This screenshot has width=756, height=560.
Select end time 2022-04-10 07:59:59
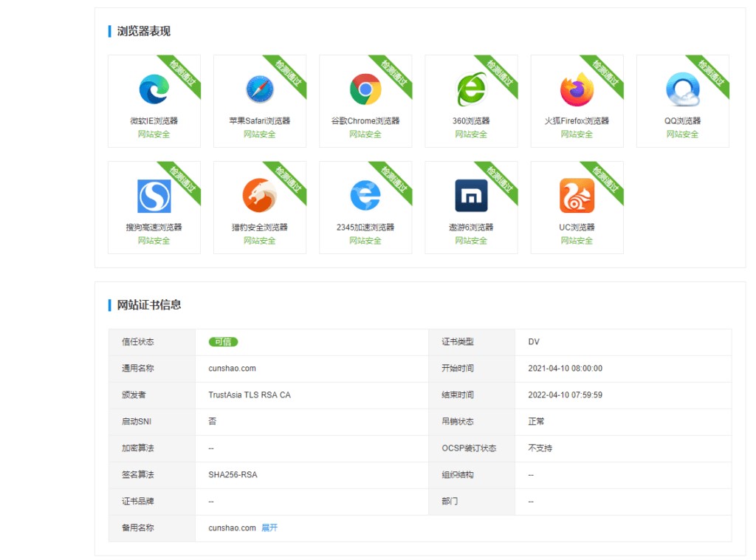[x=565, y=395]
